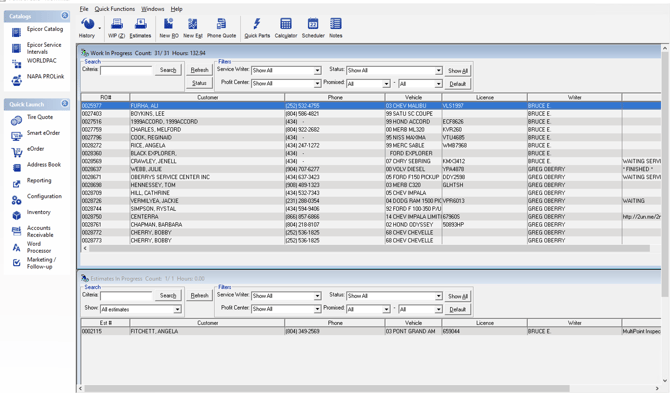
Task: Open the Scheduler tool
Action: [313, 28]
